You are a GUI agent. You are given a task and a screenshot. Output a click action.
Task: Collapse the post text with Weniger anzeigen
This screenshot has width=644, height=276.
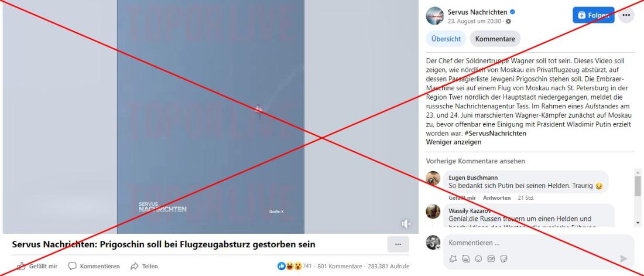tap(453, 142)
